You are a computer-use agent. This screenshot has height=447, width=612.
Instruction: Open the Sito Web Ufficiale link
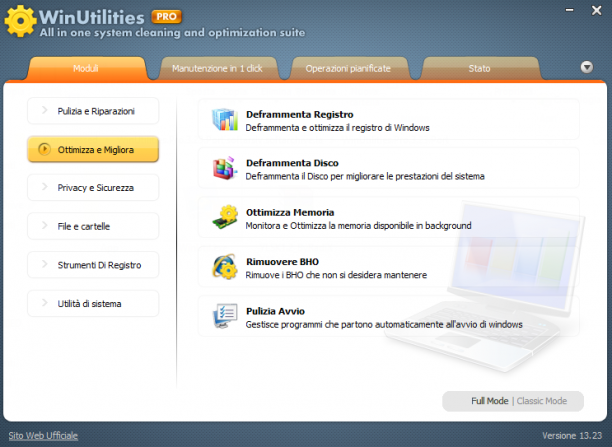[43, 436]
